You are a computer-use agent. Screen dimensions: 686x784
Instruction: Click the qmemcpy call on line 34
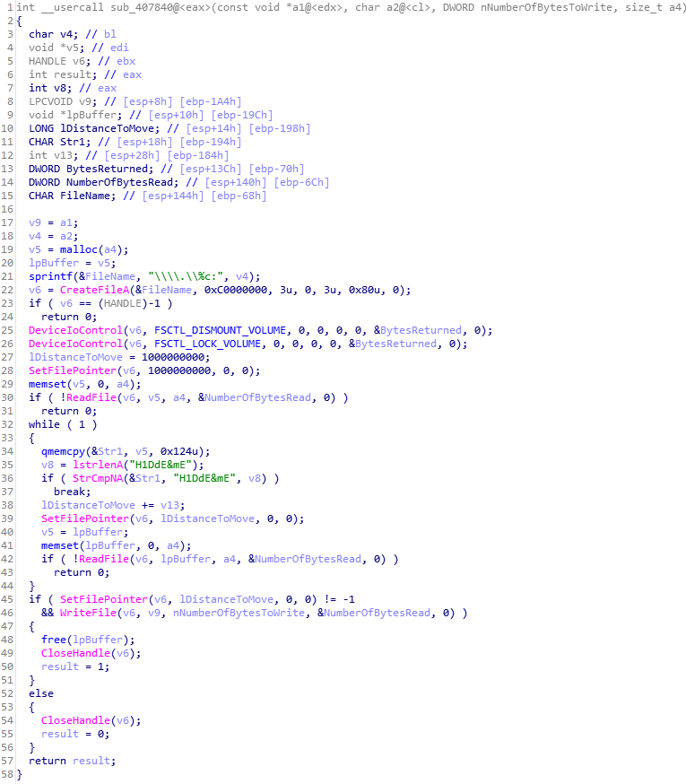coord(63,451)
